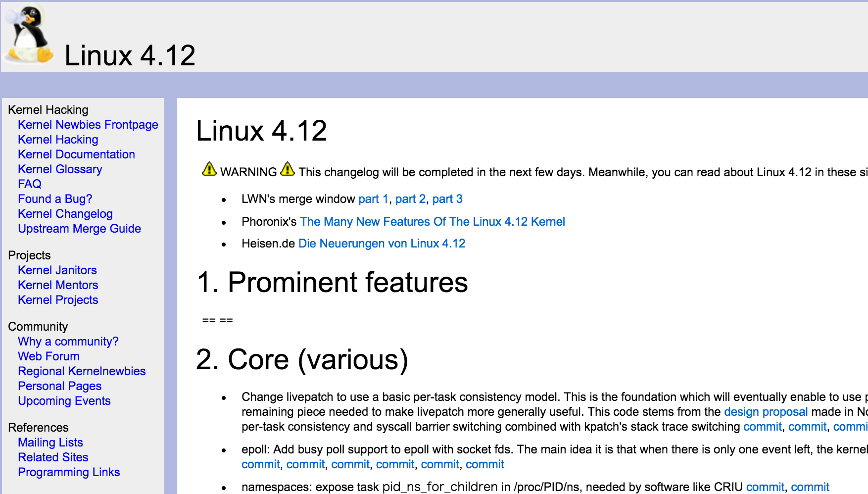Open LWN merge window part 1
This screenshot has height=494, width=868.
point(374,199)
